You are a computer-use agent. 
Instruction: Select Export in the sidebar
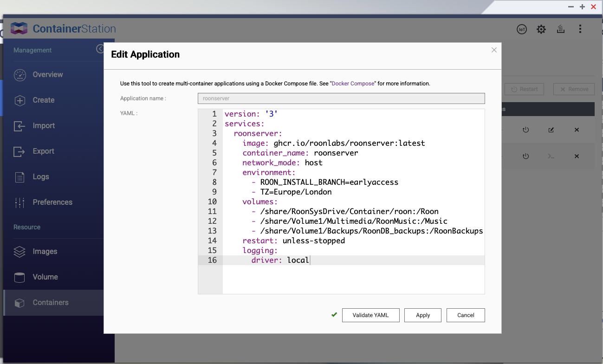tap(44, 151)
